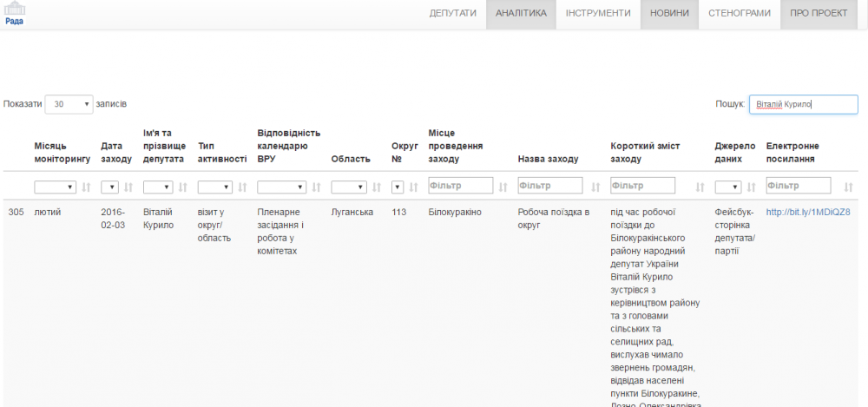Image resolution: width=868 pixels, height=407 pixels.
Task: Open the Місяць моніторингу filter dropdown
Action: (55, 187)
